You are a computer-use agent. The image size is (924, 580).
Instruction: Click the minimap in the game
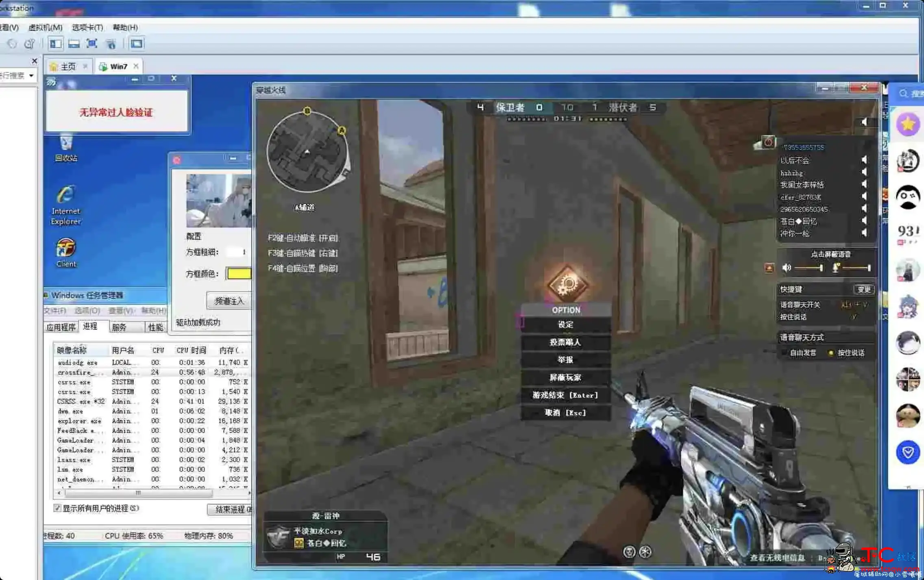[x=307, y=152]
